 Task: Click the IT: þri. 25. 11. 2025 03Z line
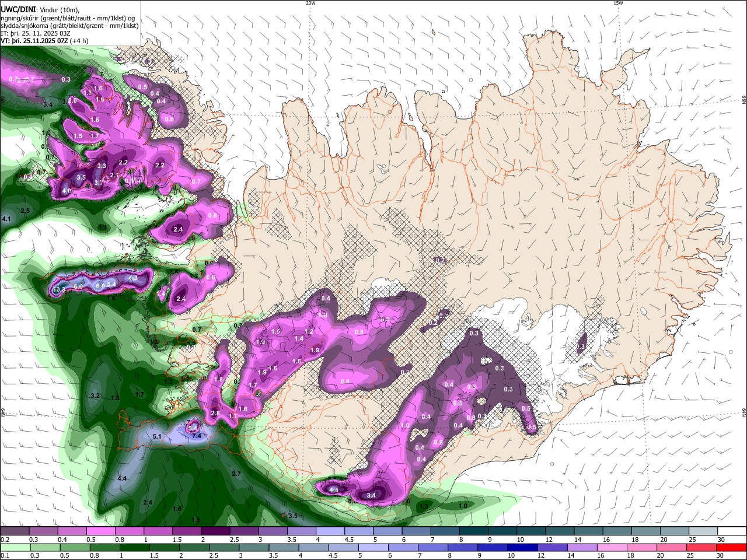pyautogui.click(x=36, y=33)
